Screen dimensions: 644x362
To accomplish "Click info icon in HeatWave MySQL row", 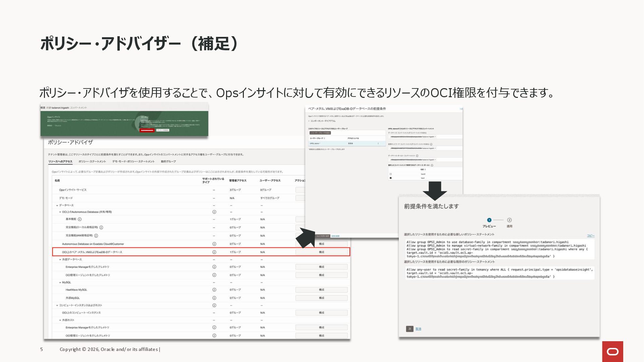I will pyautogui.click(x=214, y=290).
